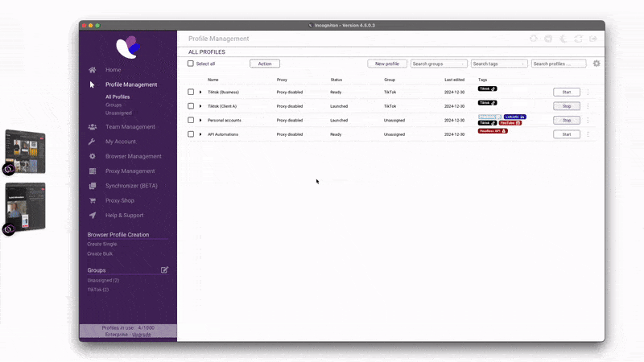Click the Tiktok tag on Tiktok (Business) row
This screenshot has height=362, width=644.
(x=488, y=88)
